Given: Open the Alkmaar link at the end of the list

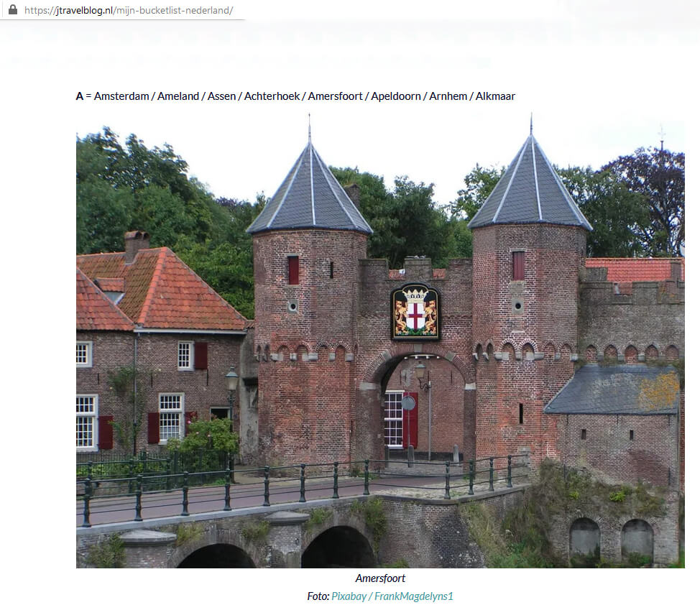Looking at the screenshot, I should (496, 96).
